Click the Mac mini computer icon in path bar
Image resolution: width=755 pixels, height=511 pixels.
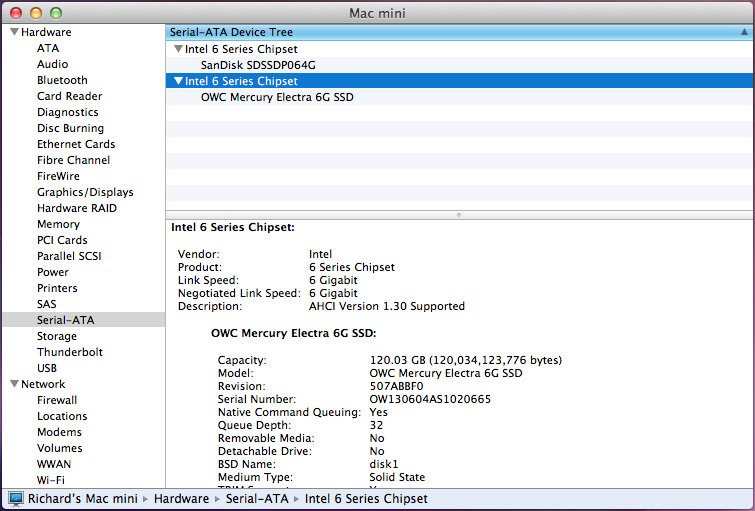click(15, 498)
